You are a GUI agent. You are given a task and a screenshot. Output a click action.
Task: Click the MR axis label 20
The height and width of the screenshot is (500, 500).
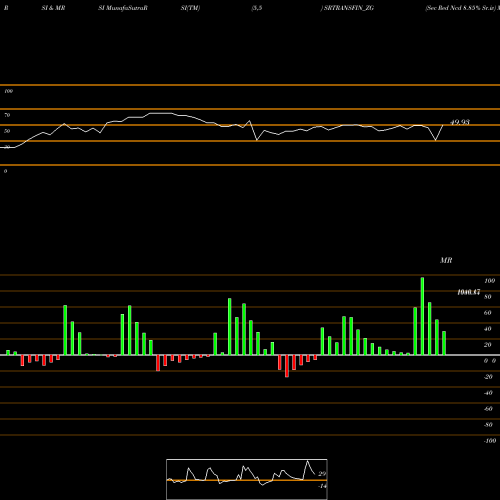pos(488,345)
